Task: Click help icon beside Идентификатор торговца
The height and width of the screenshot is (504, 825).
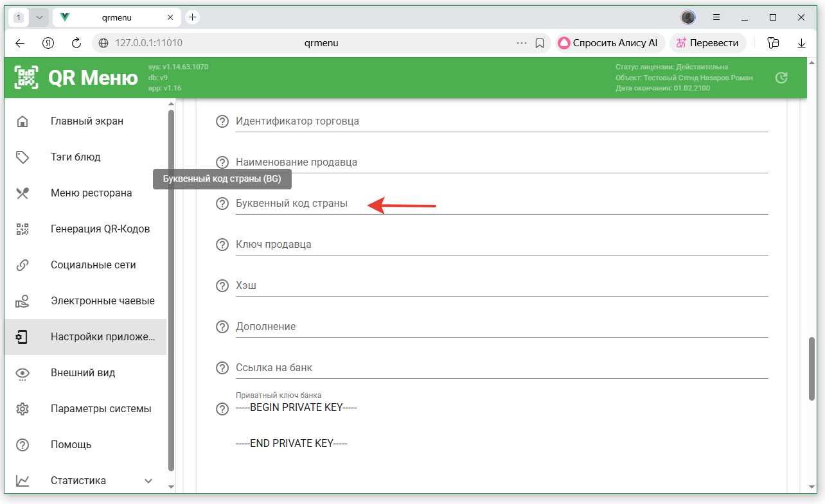Action: 222,121
